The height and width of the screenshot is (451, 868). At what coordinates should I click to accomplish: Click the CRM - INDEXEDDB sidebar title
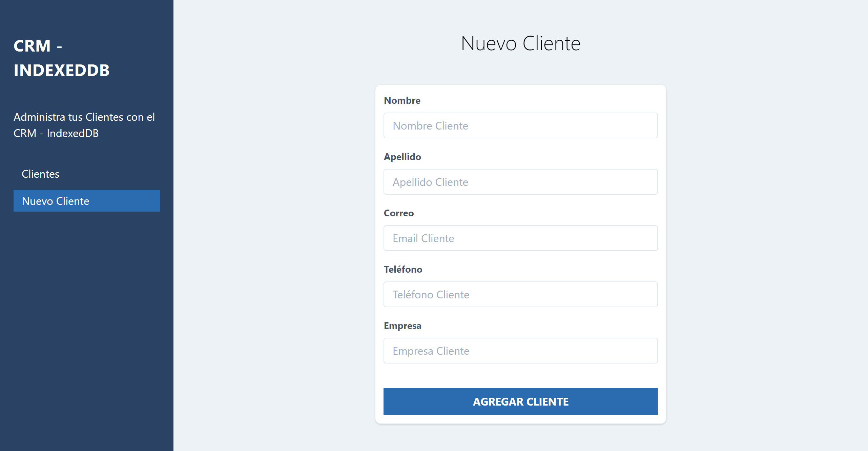[61, 58]
